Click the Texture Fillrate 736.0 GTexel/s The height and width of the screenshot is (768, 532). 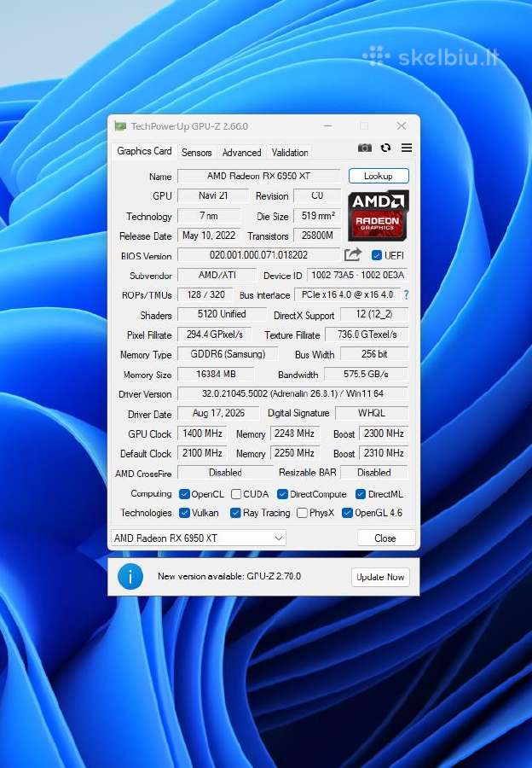367,334
